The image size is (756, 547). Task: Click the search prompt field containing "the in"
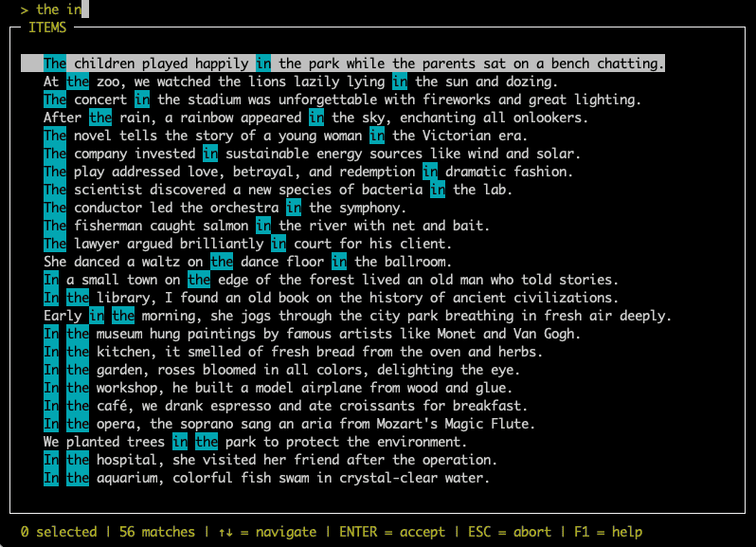[x=55, y=9]
